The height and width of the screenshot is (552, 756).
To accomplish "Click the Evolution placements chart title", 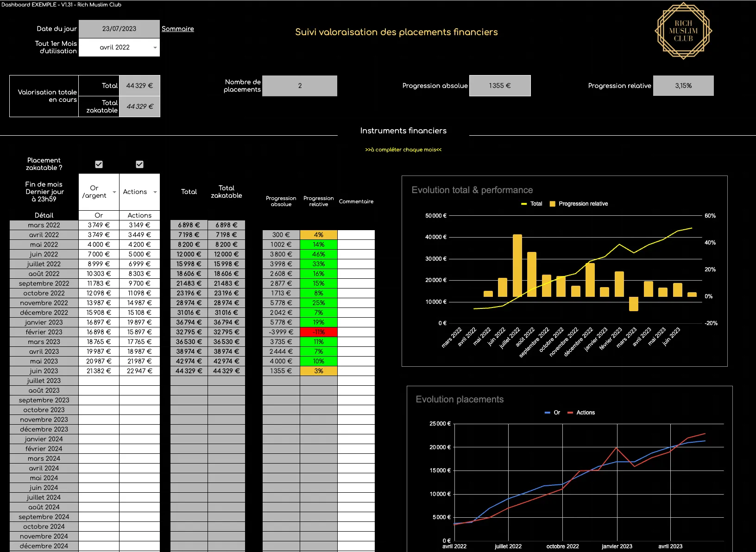I will point(460,399).
